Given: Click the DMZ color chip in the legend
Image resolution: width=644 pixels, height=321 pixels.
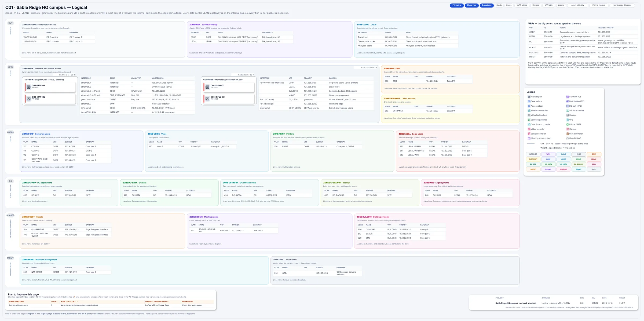Looking at the screenshot, I should [x=594, y=154].
